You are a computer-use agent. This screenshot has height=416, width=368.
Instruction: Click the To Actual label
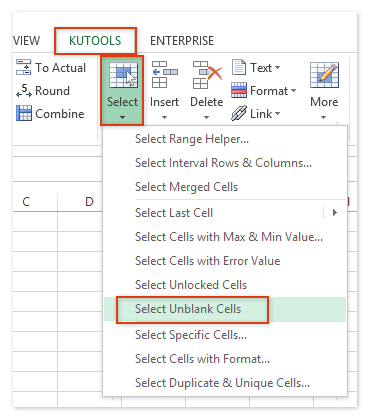pyautogui.click(x=60, y=68)
